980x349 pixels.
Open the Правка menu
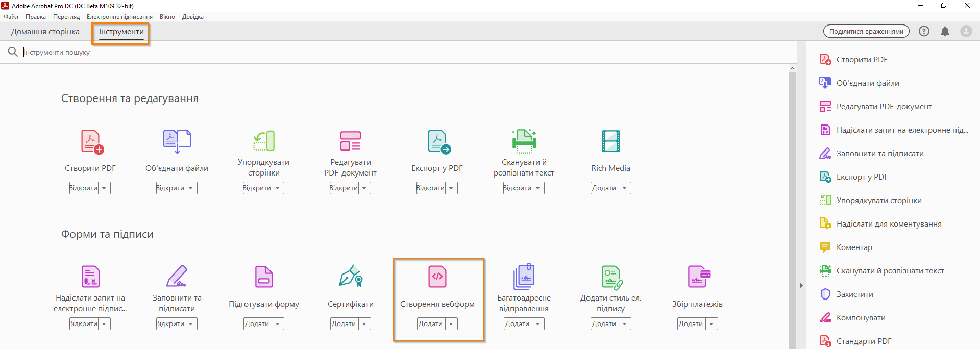36,17
